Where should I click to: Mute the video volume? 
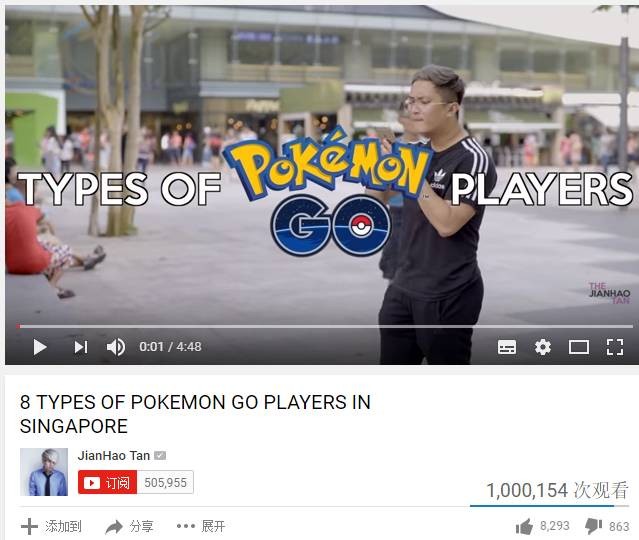coord(116,347)
